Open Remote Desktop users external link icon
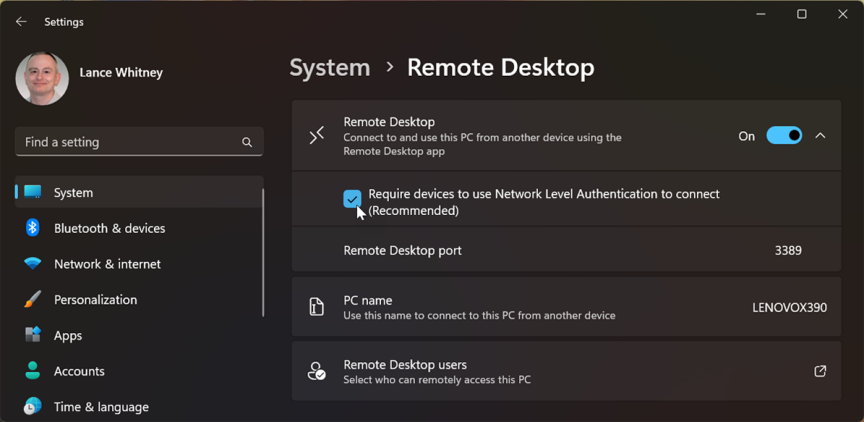The height and width of the screenshot is (422, 864). [820, 371]
